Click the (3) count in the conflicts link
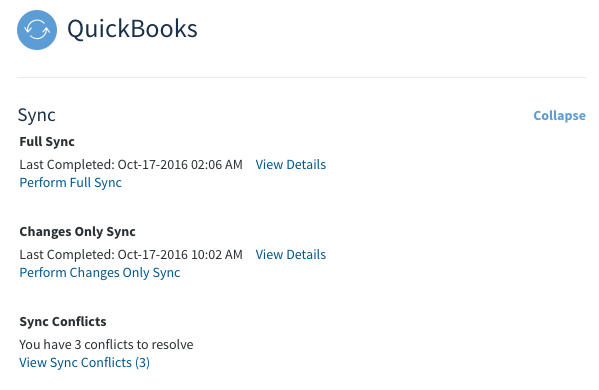 142,362
